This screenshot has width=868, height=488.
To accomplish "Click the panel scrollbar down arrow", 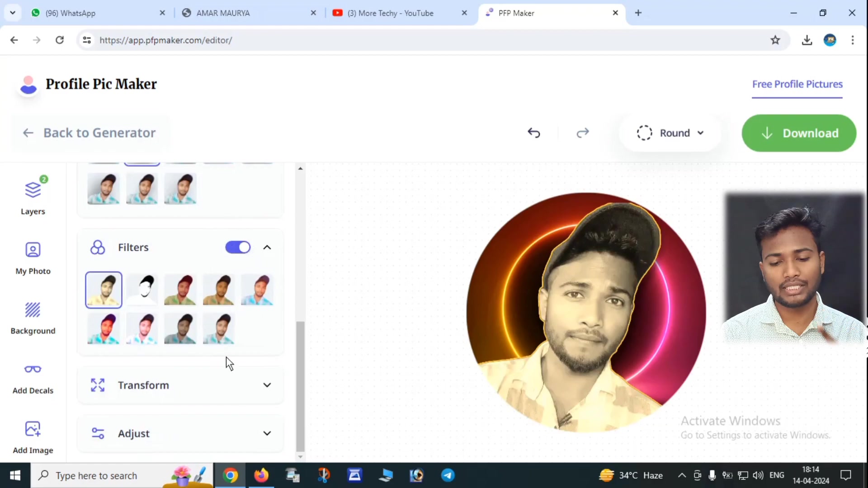I will click(300, 457).
